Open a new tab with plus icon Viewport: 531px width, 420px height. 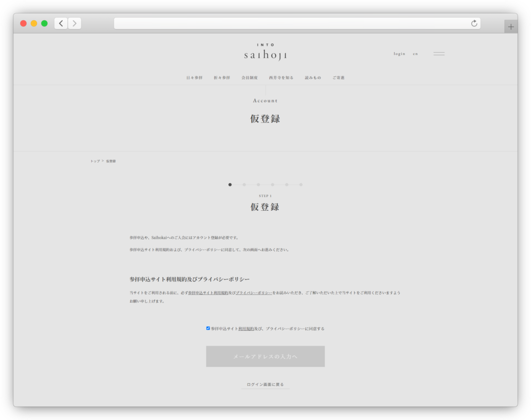[511, 27]
